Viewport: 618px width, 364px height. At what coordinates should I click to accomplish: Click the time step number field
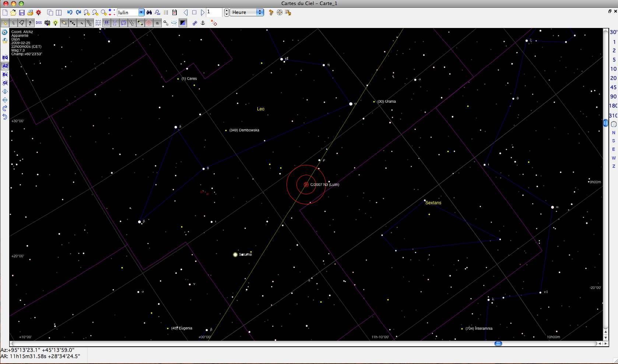point(214,13)
